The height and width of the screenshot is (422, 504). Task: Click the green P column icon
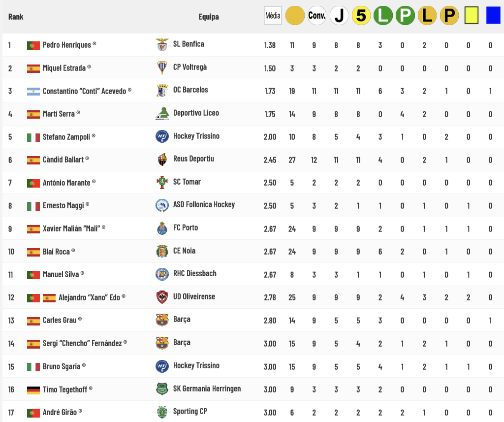tap(405, 16)
